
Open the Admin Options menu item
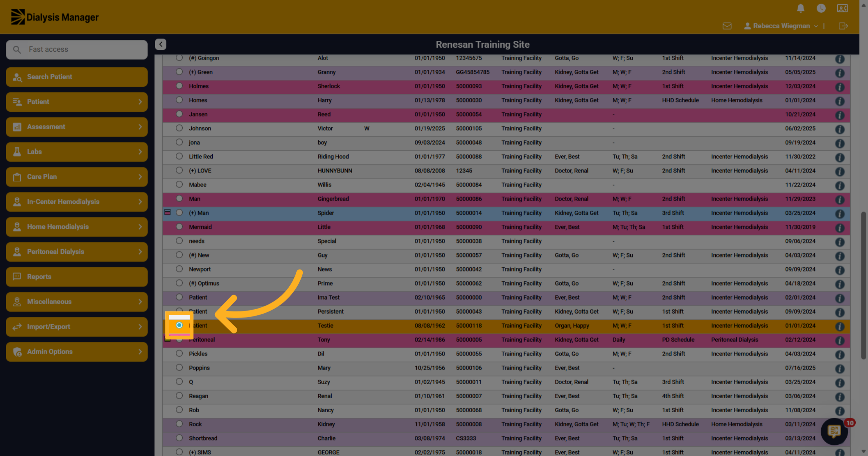77,352
